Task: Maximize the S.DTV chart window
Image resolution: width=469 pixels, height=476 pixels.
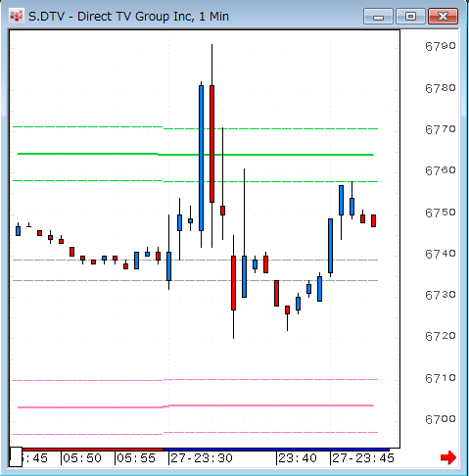Action: click(410, 17)
